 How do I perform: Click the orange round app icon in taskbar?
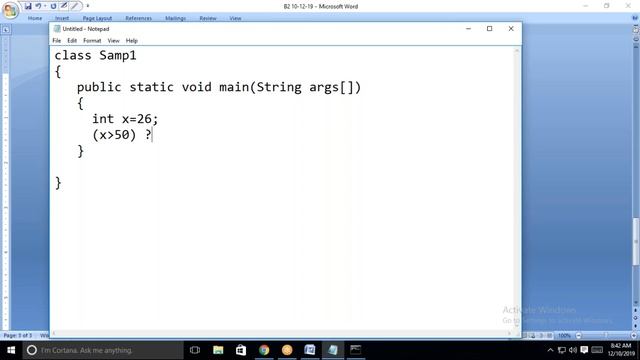[287, 350]
